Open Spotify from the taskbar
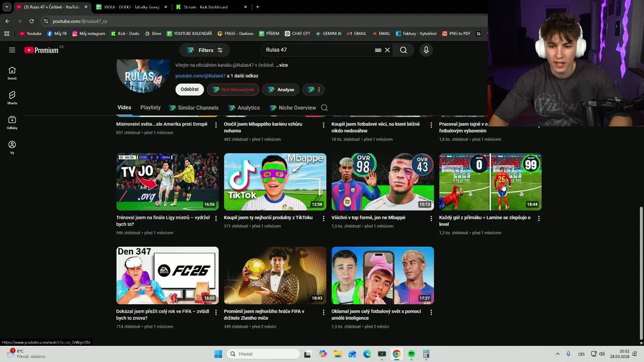Viewport: 644px width, 362px height. [x=412, y=354]
